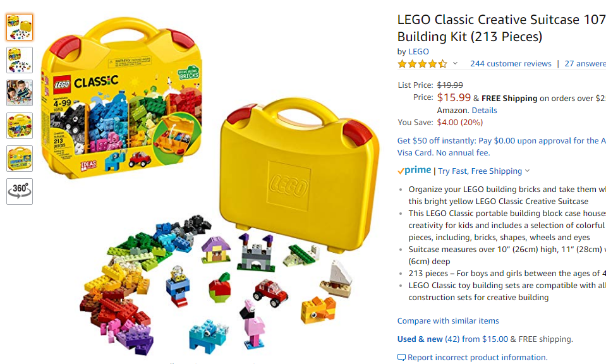Click Report incorrect product information link
606x364 pixels.
tap(477, 358)
